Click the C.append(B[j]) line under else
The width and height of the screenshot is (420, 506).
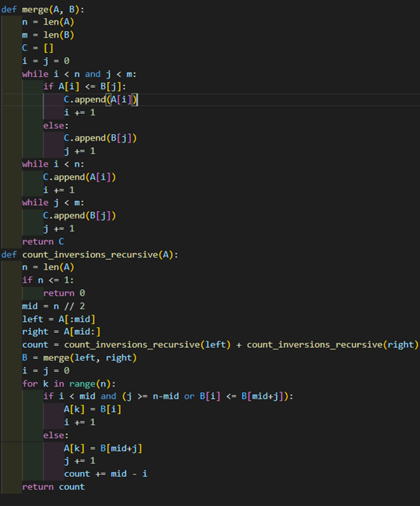coord(100,138)
